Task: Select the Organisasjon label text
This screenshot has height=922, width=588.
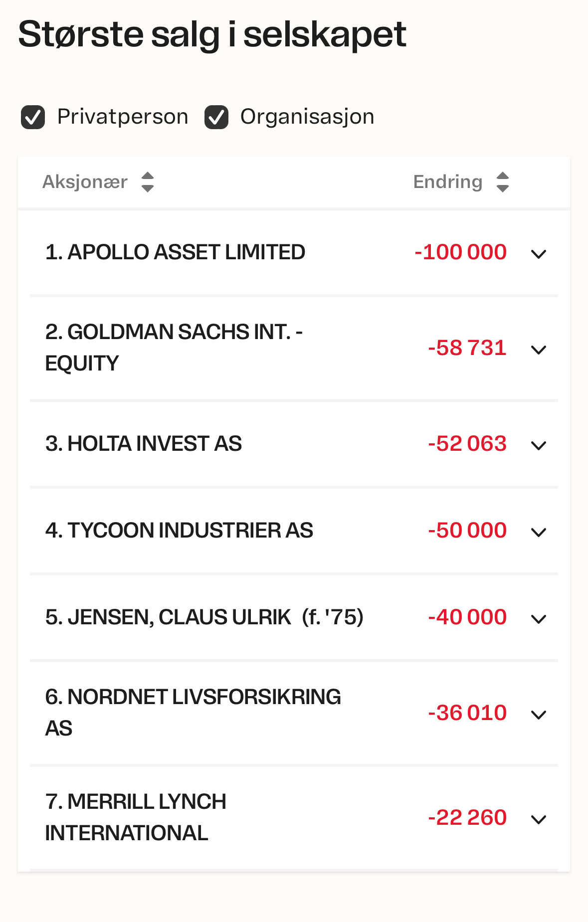Action: (307, 117)
